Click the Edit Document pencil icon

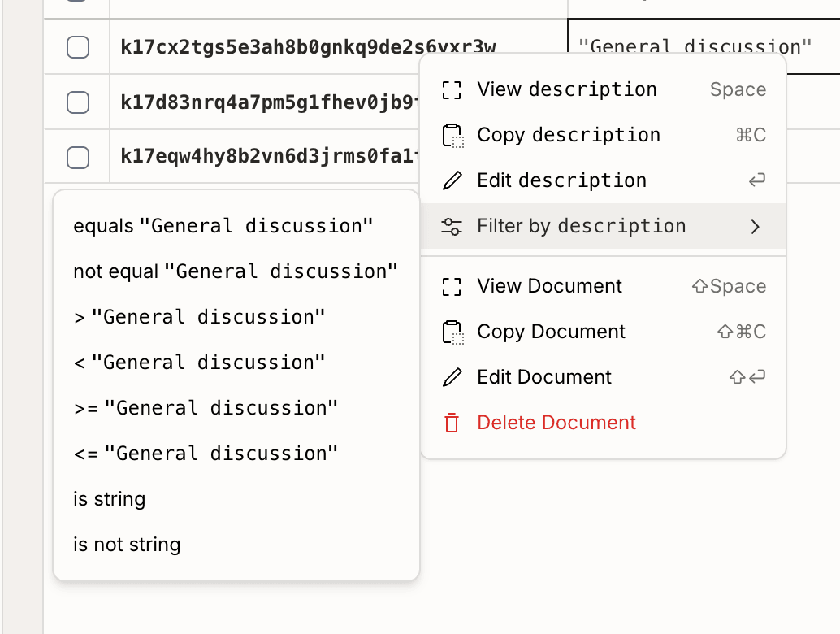[x=452, y=377]
